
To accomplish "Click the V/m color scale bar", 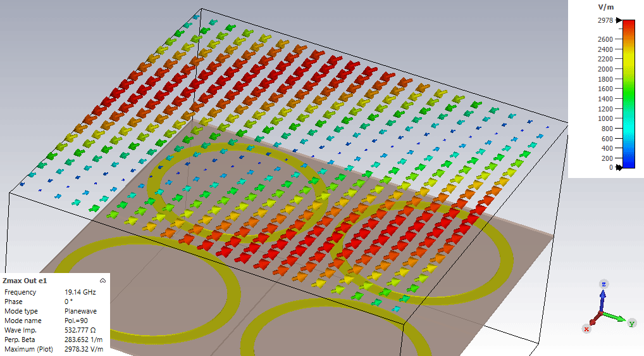I will pos(629,94).
